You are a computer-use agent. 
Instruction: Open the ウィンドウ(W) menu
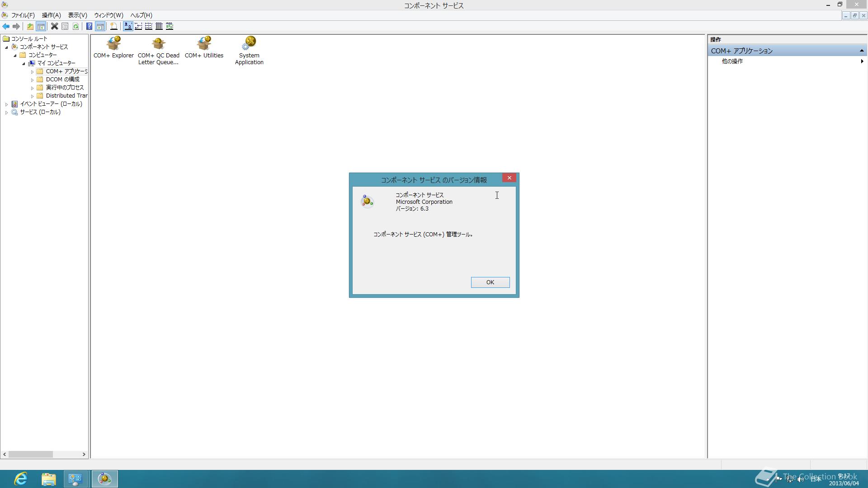[x=108, y=15]
